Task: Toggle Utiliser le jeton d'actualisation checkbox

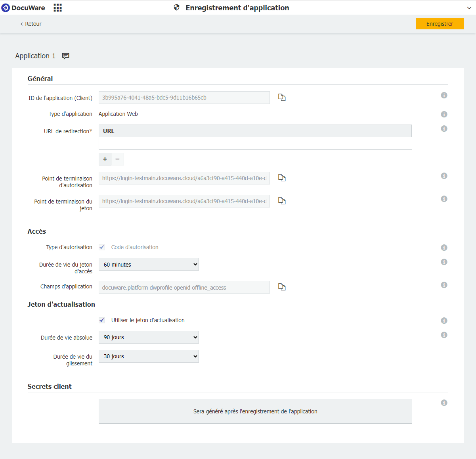Action: [x=102, y=320]
